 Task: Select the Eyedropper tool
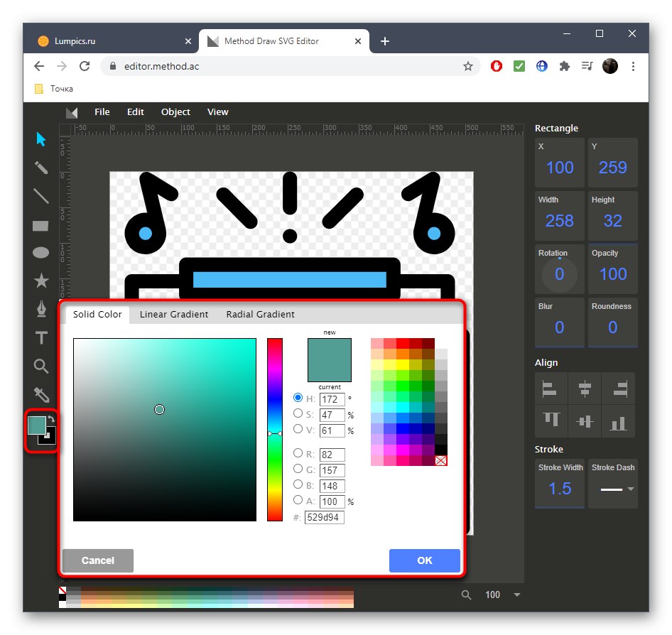(x=42, y=395)
